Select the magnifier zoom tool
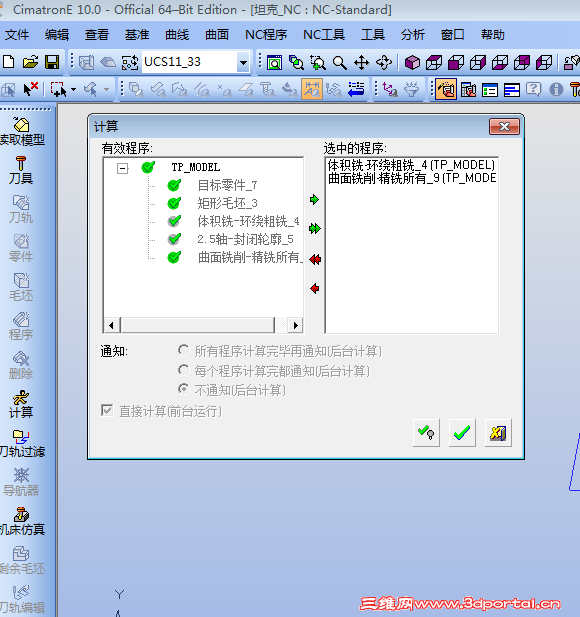Image resolution: width=580 pixels, height=617 pixels. [340, 63]
